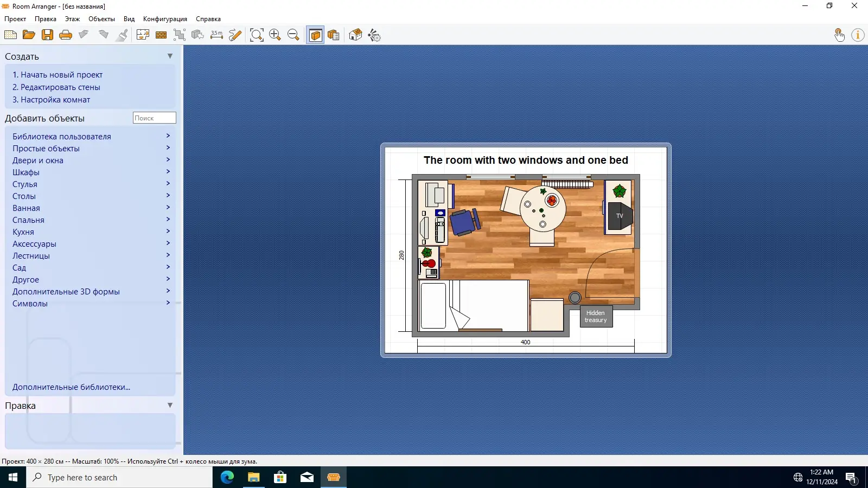The image size is (868, 488).
Task: Select the TV object in the room
Action: click(620, 216)
